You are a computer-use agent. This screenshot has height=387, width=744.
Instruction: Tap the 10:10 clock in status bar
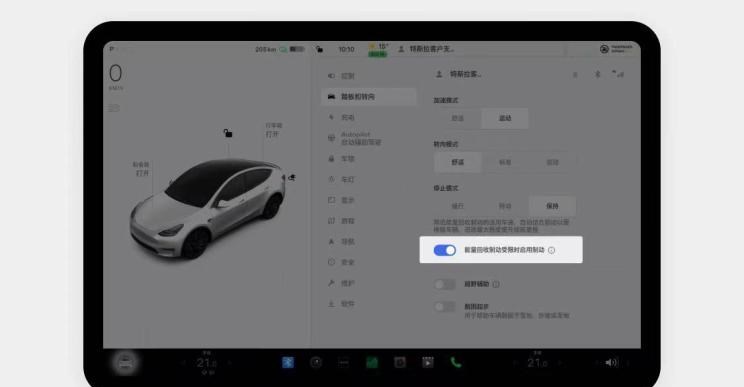346,49
